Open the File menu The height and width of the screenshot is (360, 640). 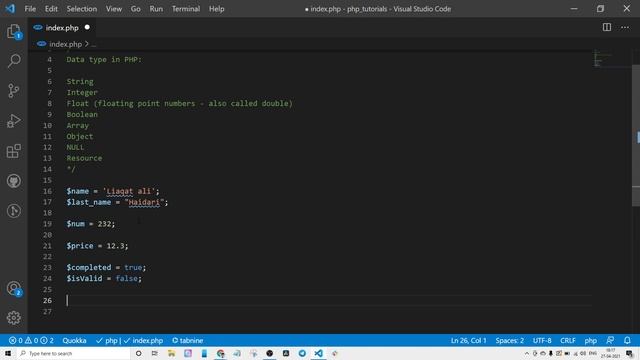30,9
